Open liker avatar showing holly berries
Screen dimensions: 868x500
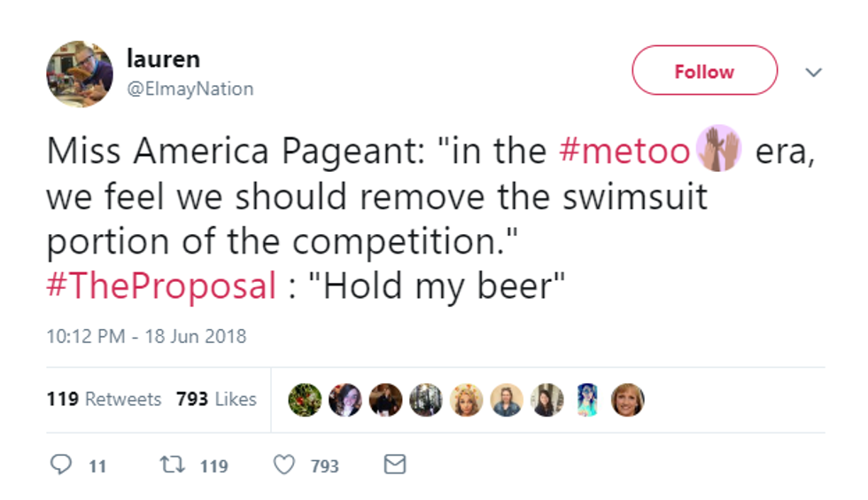tap(306, 400)
